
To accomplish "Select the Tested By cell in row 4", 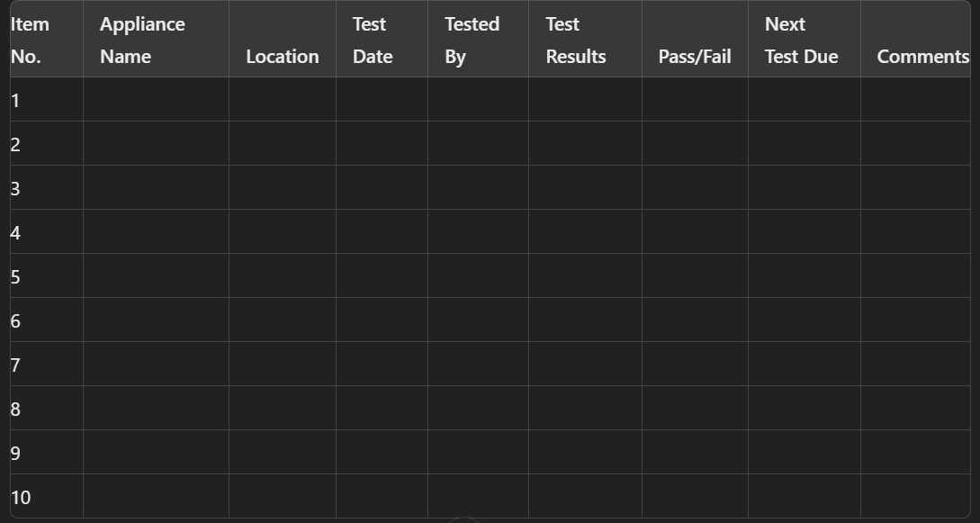I will (478, 232).
